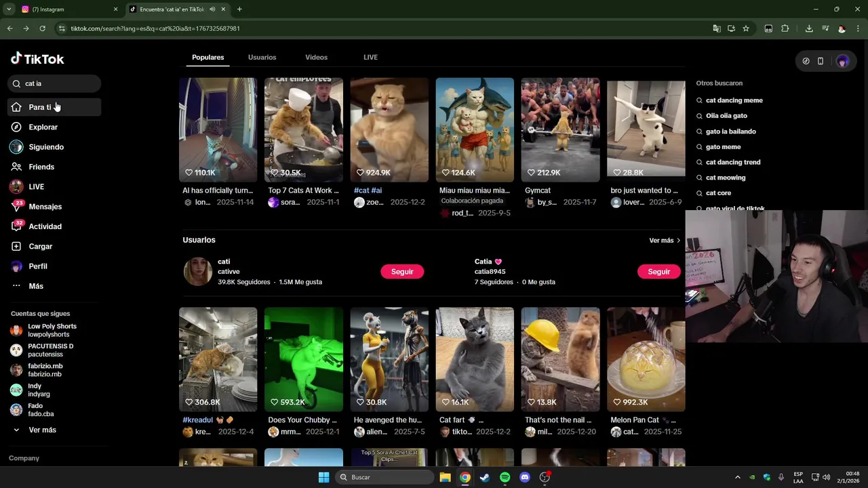
Task: Switch to the Usuarios tab
Action: [262, 57]
